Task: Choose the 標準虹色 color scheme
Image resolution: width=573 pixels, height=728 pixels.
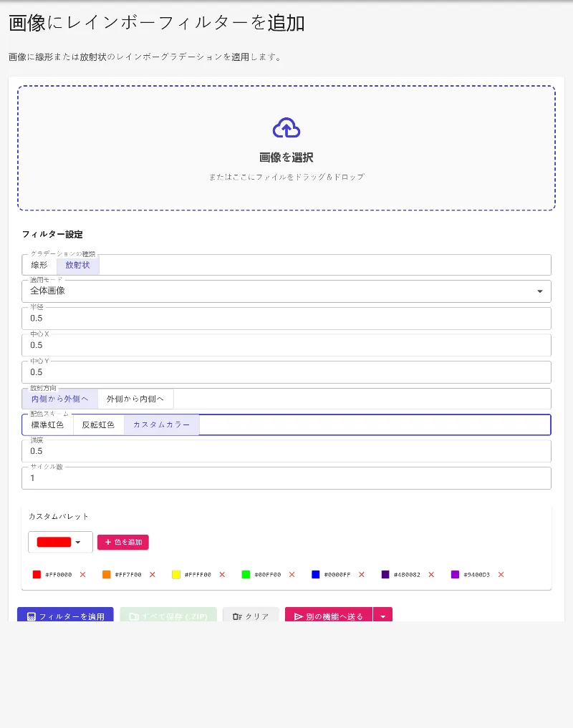Action: (47, 424)
